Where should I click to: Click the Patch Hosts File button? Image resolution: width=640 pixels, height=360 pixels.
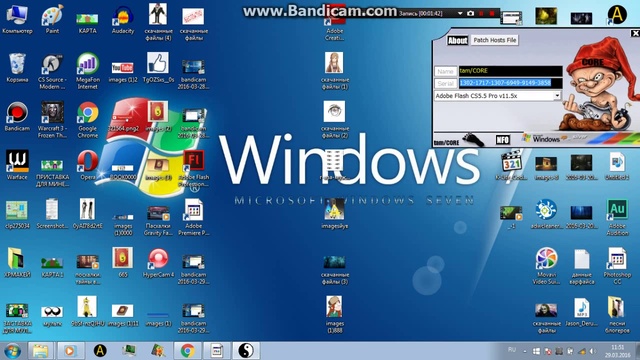[495, 40]
